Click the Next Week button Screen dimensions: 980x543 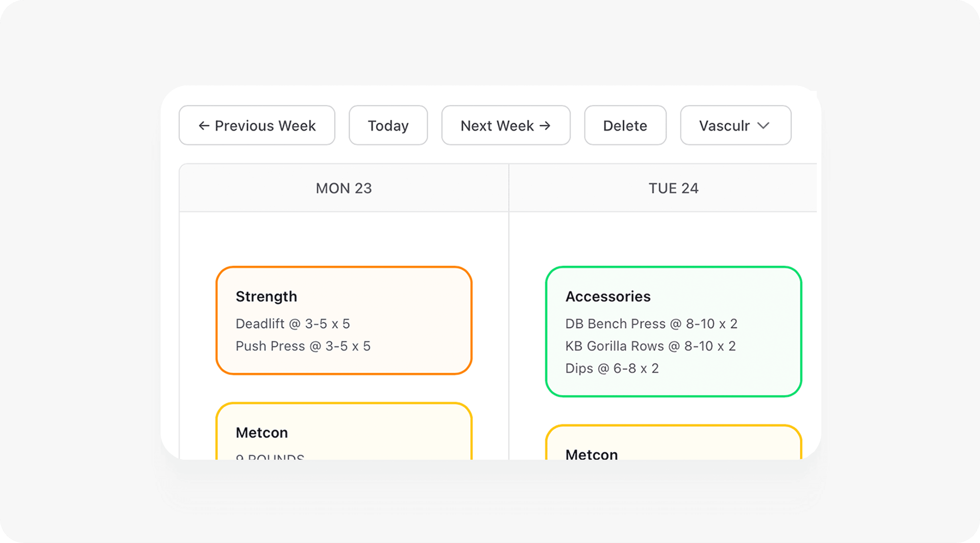pos(506,125)
